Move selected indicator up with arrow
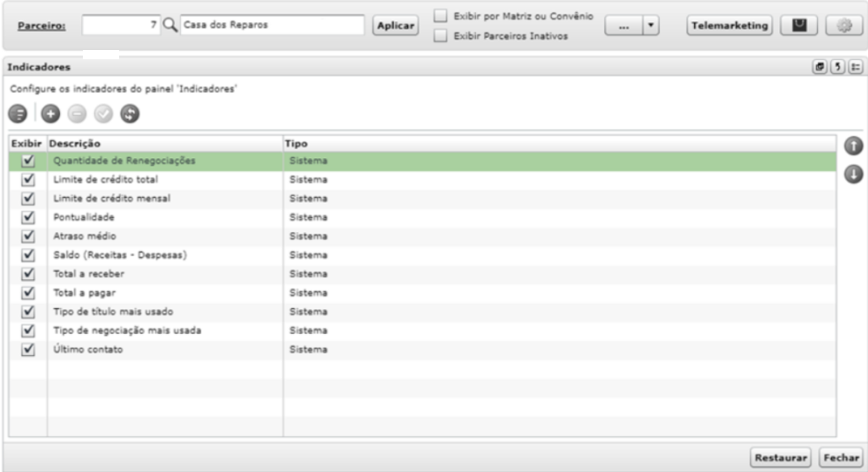Screen dimensions: 868x472 pos(854,145)
